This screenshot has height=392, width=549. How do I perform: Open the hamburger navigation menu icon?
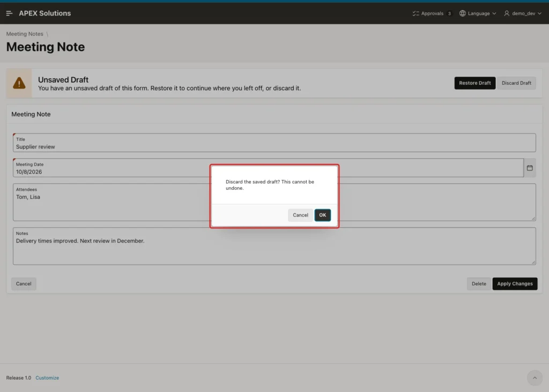(10, 13)
